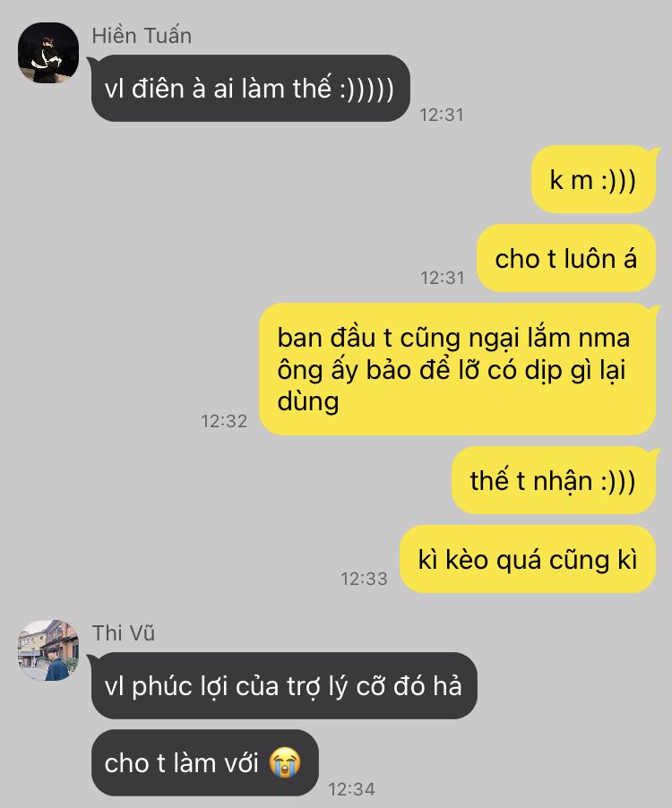Viewport: 672px width, 808px height.
Task: Open Thi Vũ's profile avatar
Action: [x=47, y=650]
